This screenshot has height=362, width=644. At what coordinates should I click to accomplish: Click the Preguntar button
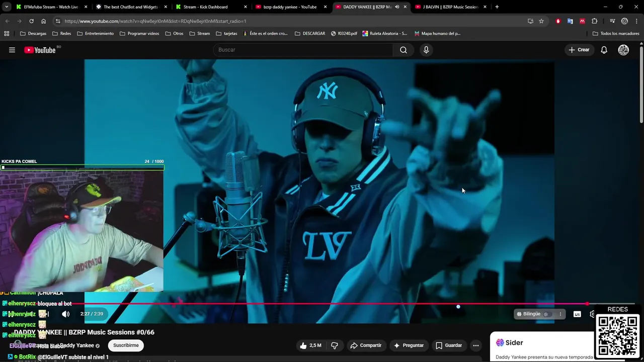click(x=409, y=345)
